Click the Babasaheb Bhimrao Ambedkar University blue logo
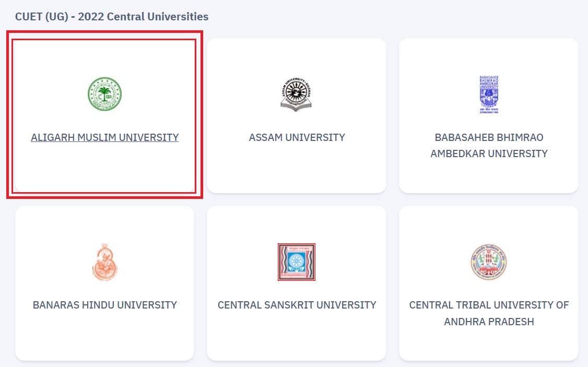The width and height of the screenshot is (588, 367). pos(489,94)
